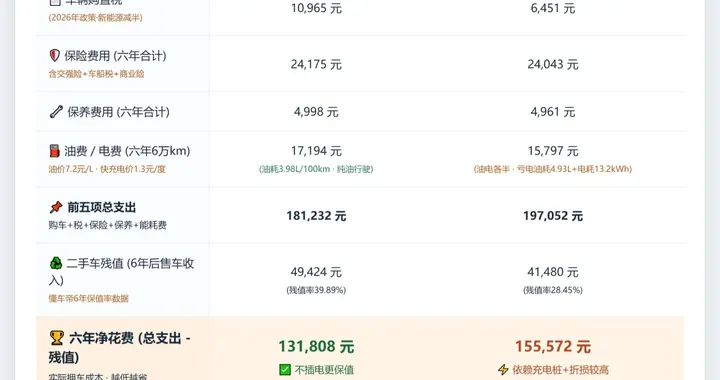Viewport: 720px width, 380px height.
Task: Select the 二手车残值 (6年后售车收入) label
Action: [x=122, y=272]
